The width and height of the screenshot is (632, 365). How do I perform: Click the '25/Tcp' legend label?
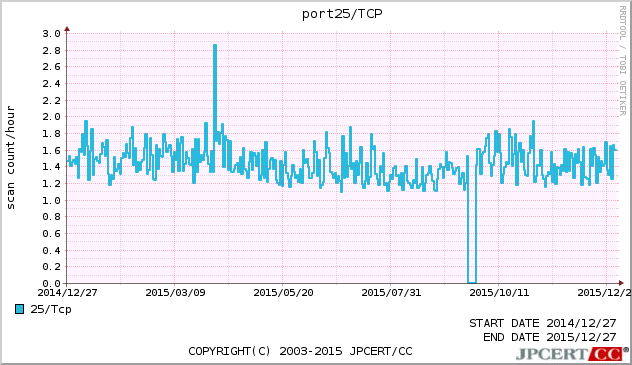point(51,309)
